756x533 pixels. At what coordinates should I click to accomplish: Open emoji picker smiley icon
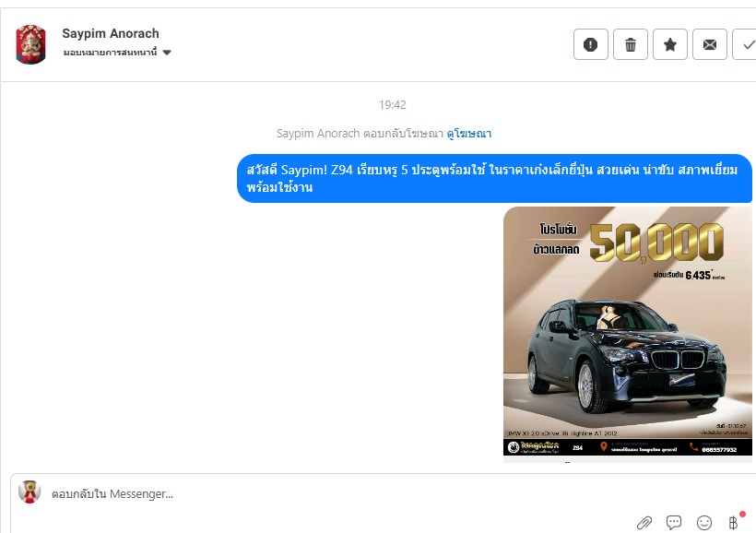[704, 522]
